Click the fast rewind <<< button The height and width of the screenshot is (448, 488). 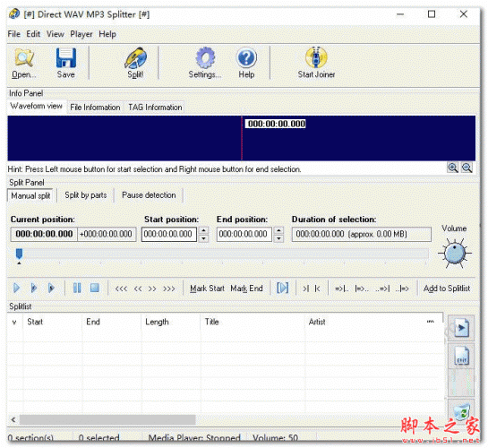(x=121, y=289)
